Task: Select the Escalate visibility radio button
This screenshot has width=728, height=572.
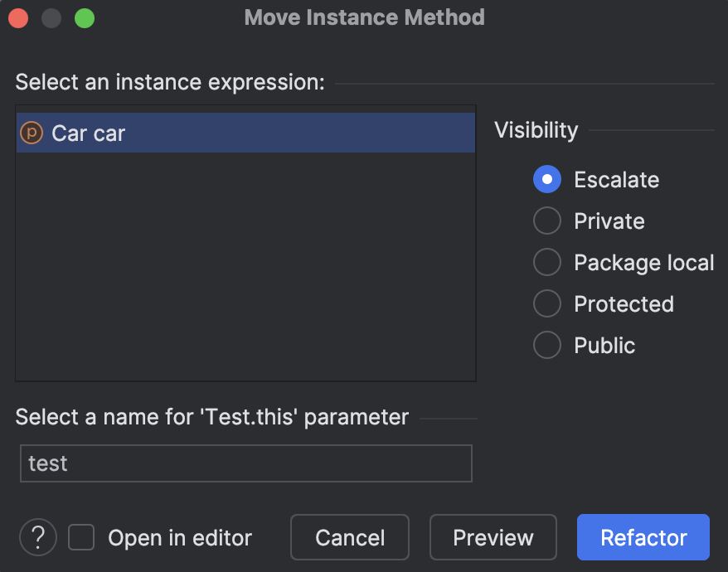Action: tap(546, 179)
